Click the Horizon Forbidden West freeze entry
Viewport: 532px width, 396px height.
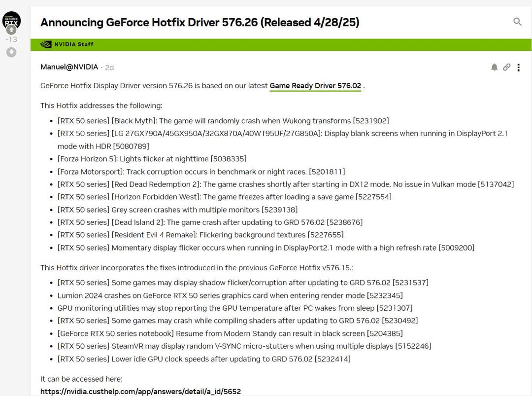(x=224, y=197)
